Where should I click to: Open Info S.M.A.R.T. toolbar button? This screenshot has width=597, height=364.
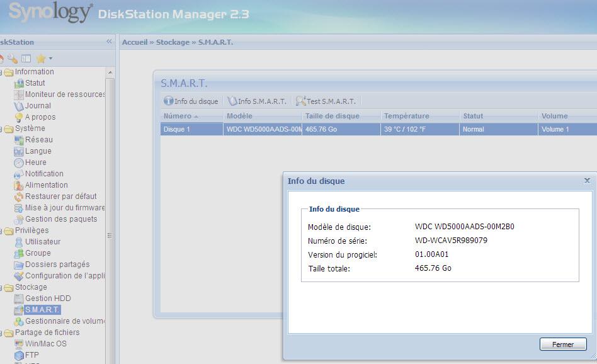click(257, 101)
